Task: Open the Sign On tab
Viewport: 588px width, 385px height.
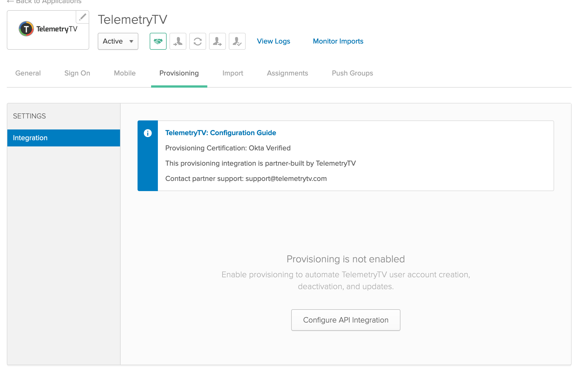Action: pos(77,73)
